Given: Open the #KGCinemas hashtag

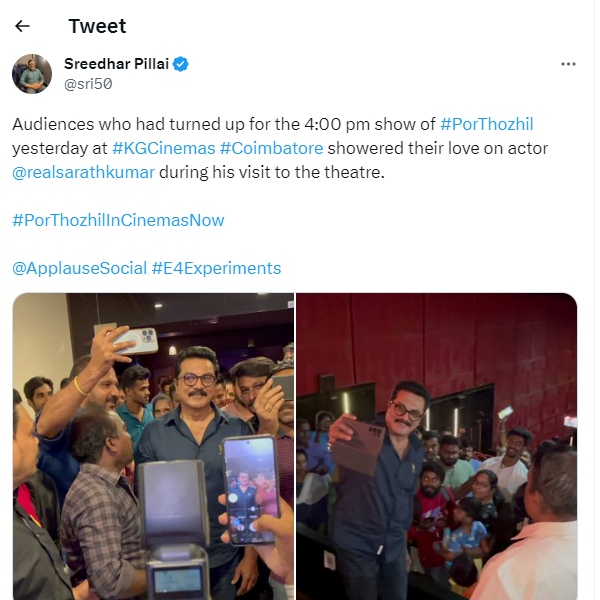Looking at the screenshot, I should [x=163, y=148].
